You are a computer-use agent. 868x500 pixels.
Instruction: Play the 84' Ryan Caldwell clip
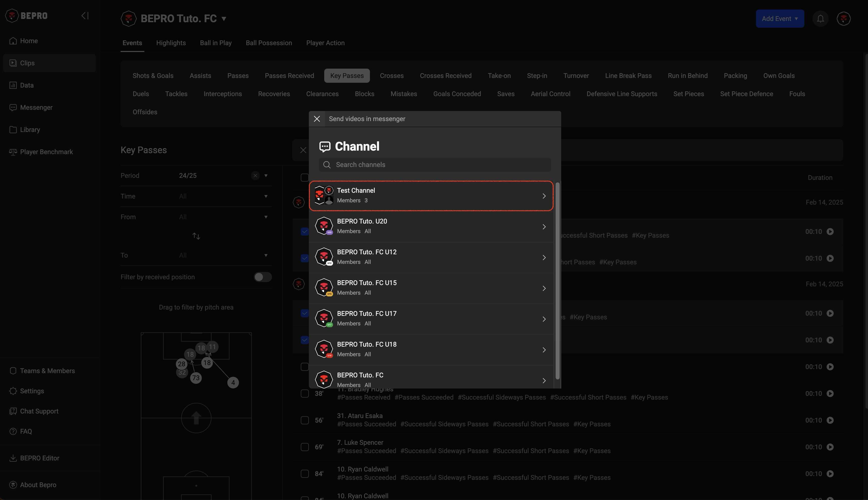830,474
